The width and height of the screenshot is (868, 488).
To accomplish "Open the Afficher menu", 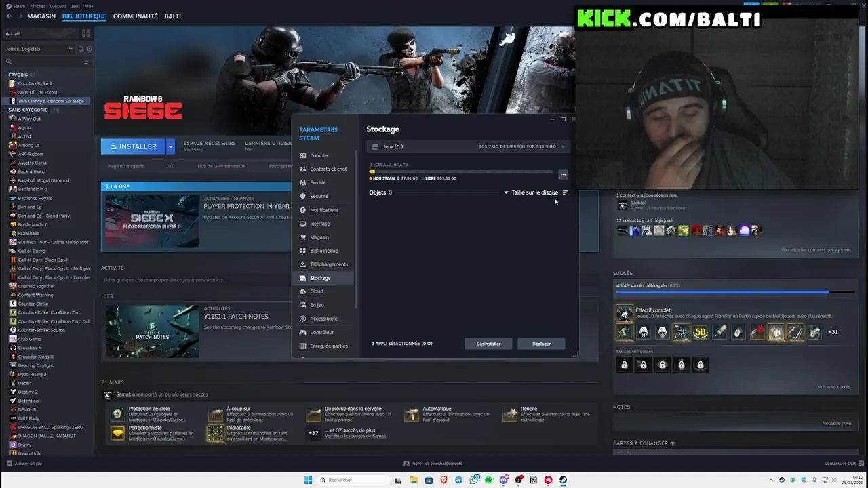I will [37, 6].
